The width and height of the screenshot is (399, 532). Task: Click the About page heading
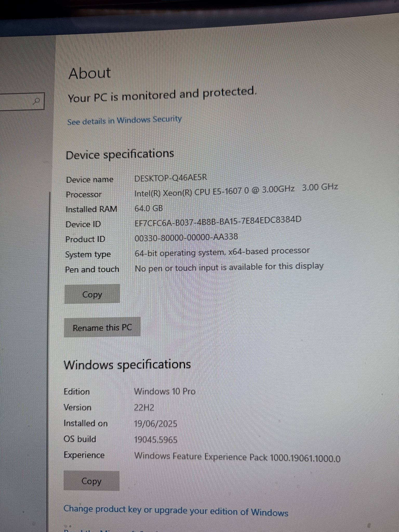pyautogui.click(x=90, y=73)
